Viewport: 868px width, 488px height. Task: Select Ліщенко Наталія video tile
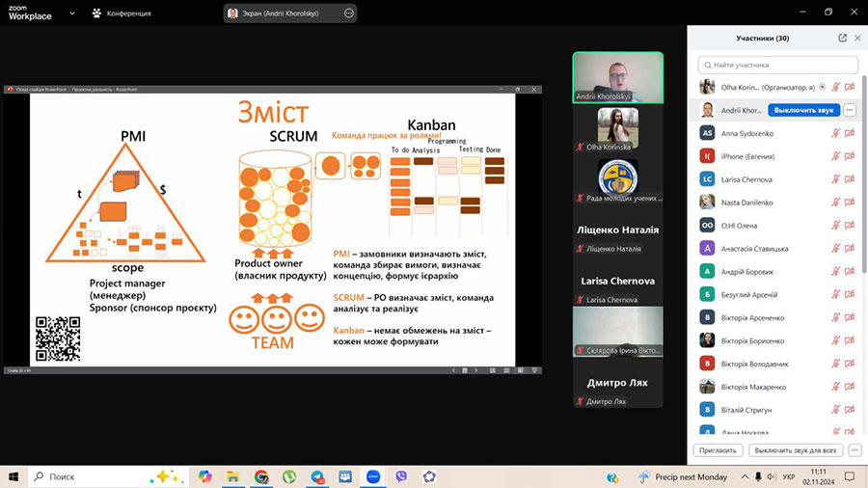(x=618, y=230)
